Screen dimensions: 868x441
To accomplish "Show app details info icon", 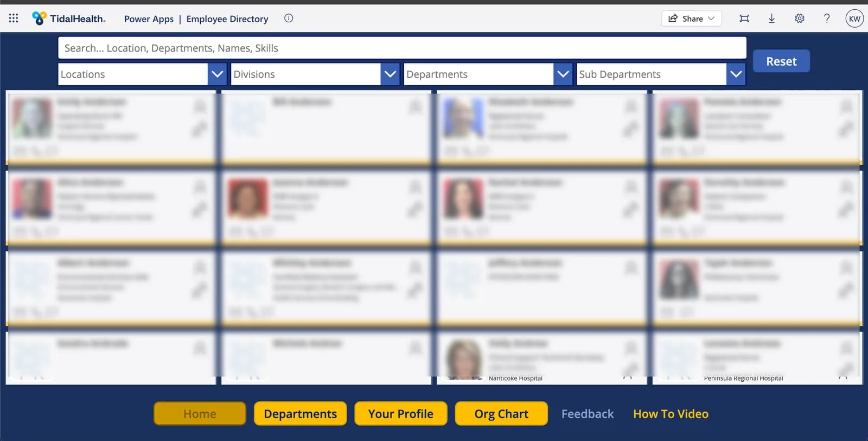I will [x=289, y=18].
